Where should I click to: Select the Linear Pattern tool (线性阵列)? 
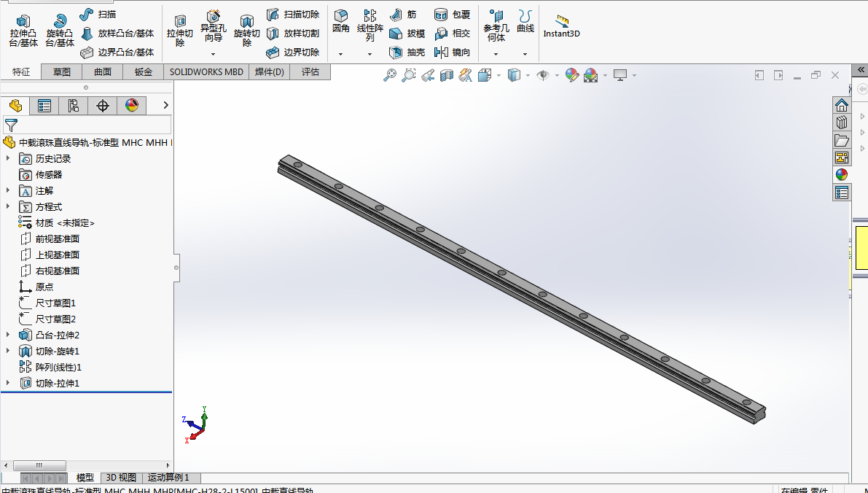[370, 26]
